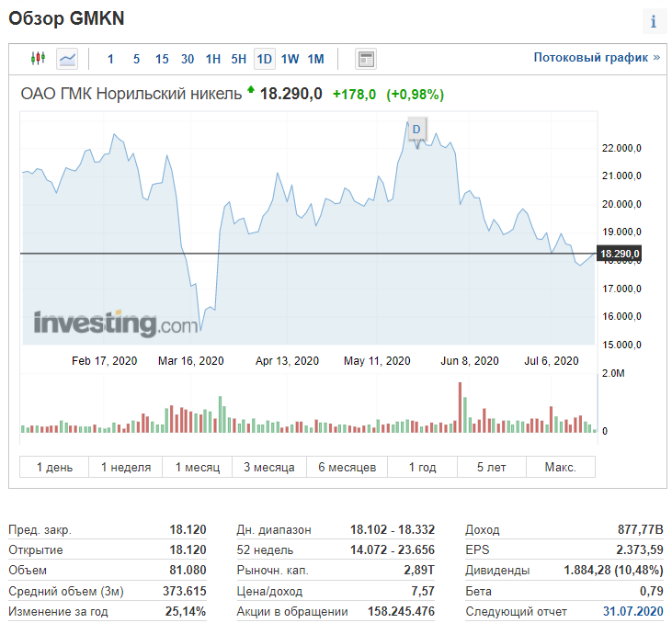Click the +178,0 price change value

tap(355, 95)
